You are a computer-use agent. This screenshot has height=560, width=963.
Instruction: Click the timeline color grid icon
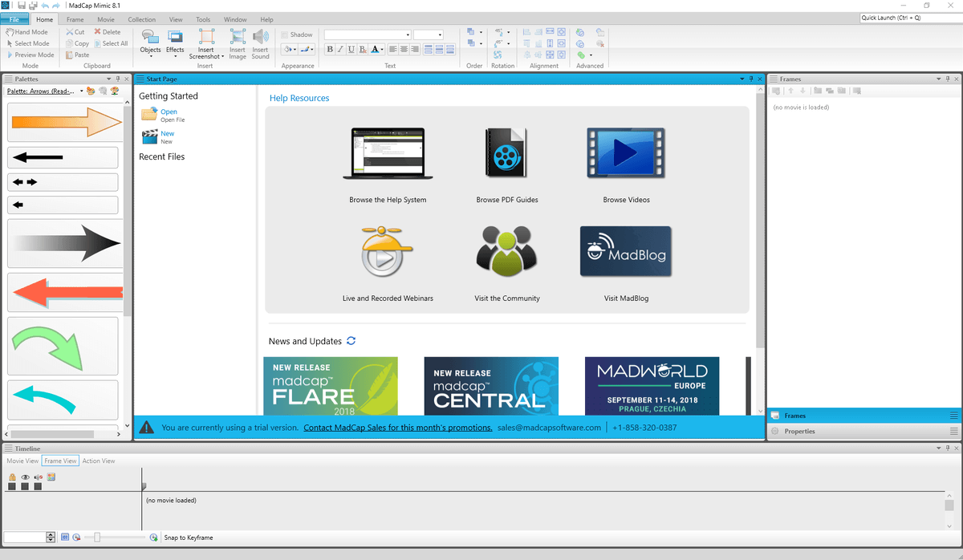click(x=51, y=477)
